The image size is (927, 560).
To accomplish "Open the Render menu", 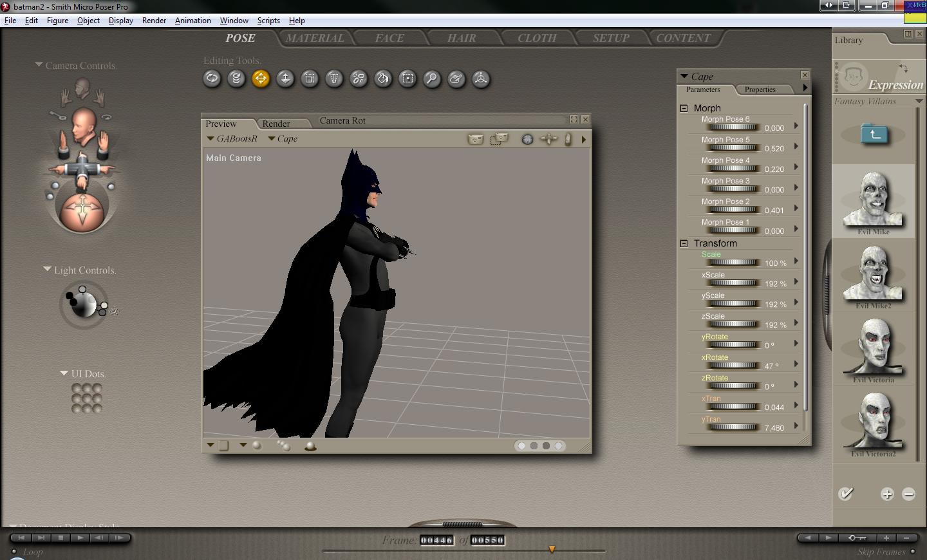I will pos(154,21).
